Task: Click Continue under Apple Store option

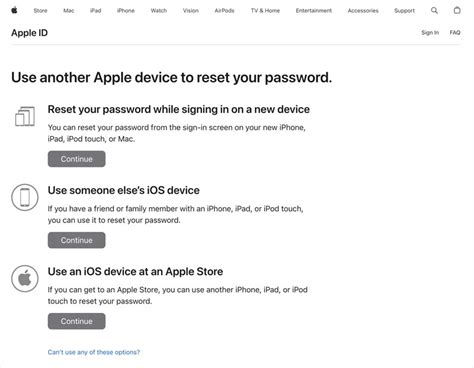Action: (x=77, y=321)
